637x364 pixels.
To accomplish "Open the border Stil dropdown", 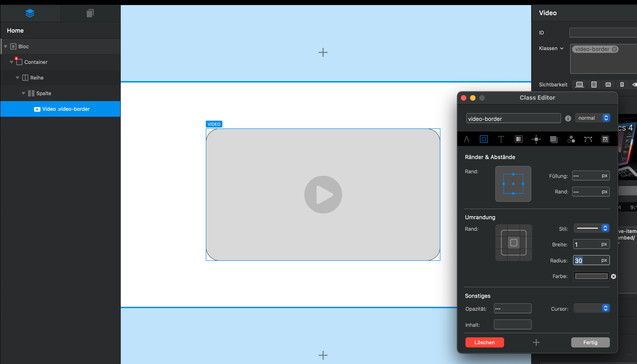I will (591, 228).
